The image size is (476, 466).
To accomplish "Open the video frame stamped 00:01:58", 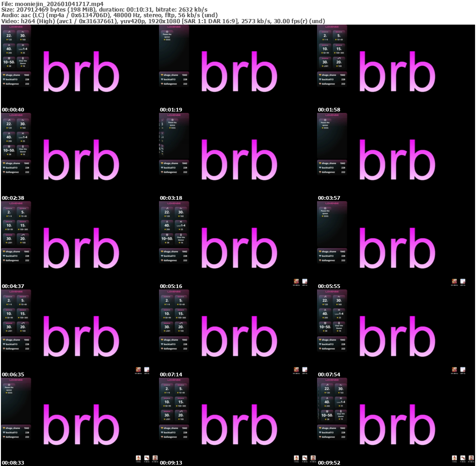I will (x=396, y=69).
